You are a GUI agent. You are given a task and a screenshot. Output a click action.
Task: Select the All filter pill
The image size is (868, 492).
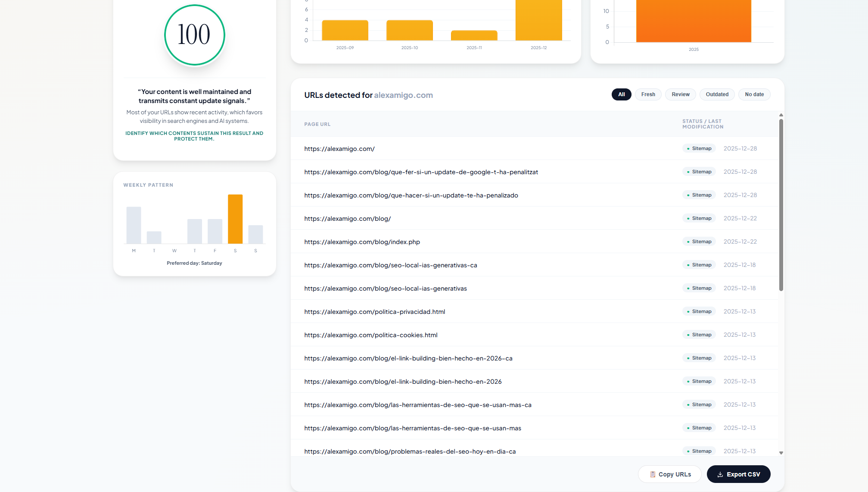pyautogui.click(x=621, y=94)
